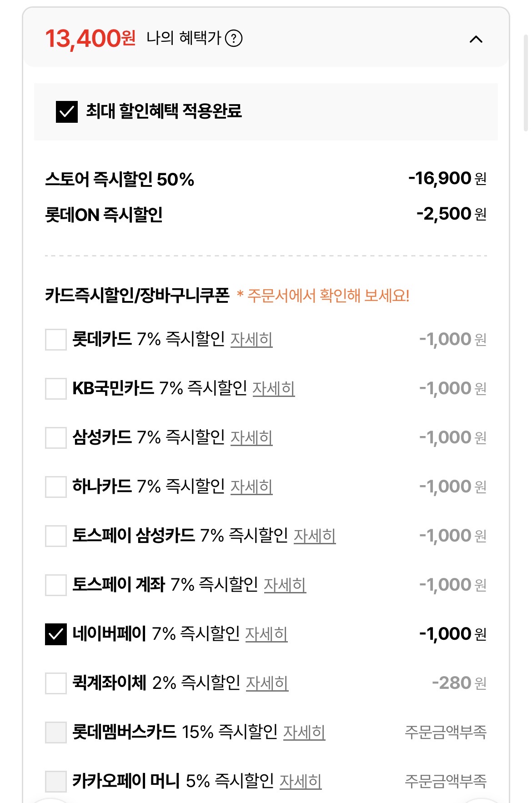
Task: Check the 롯데카드 7% discount box
Action: point(56,340)
